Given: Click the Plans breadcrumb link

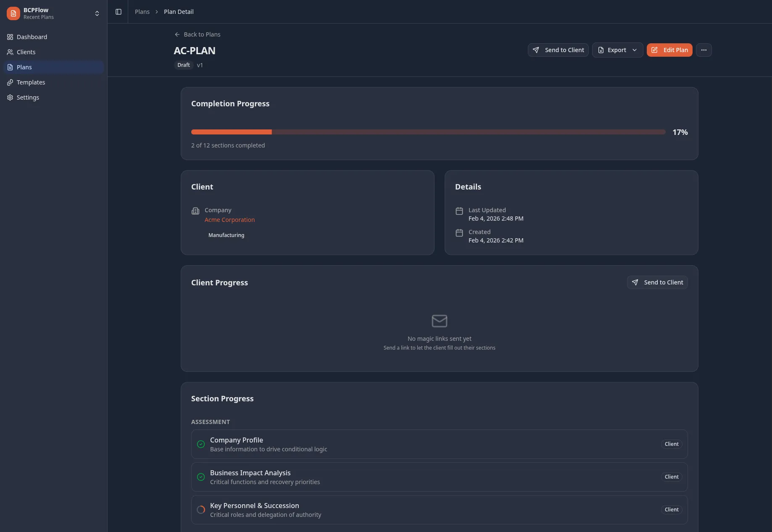Looking at the screenshot, I should 142,12.
